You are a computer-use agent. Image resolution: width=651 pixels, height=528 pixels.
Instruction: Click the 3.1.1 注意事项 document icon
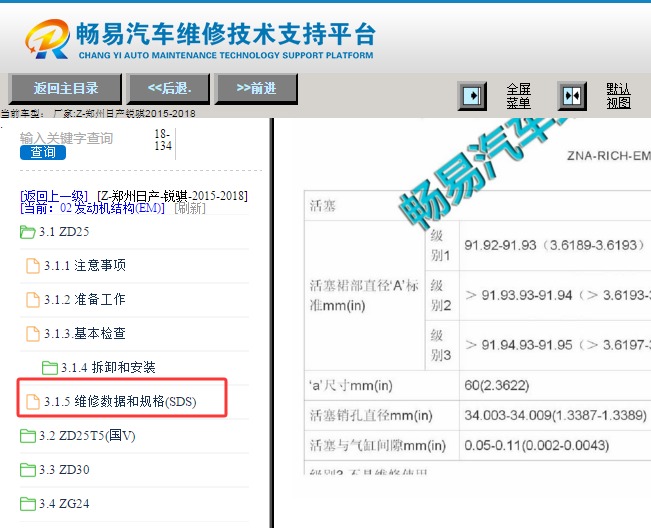click(x=33, y=266)
